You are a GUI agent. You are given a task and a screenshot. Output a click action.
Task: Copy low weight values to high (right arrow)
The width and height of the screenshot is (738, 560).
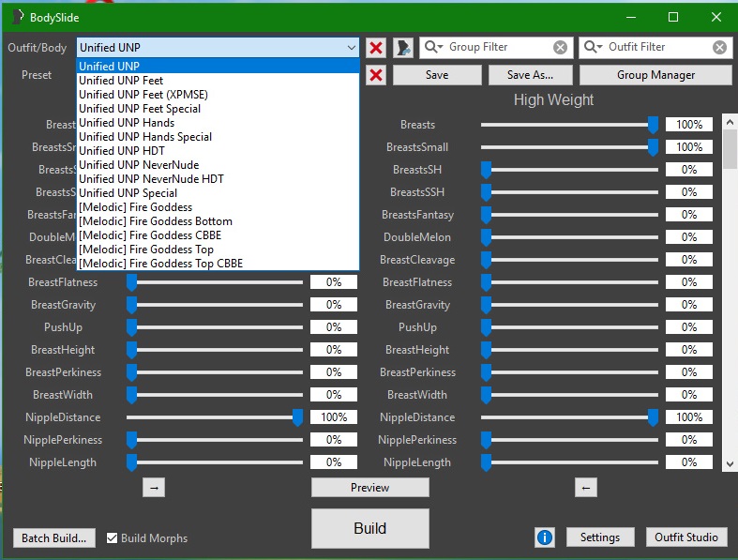click(154, 488)
